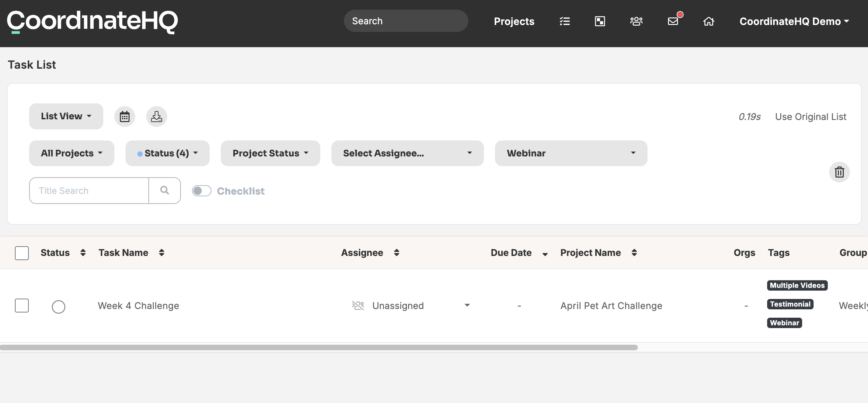Click the trash delete icon
This screenshot has width=868, height=403.
click(839, 172)
